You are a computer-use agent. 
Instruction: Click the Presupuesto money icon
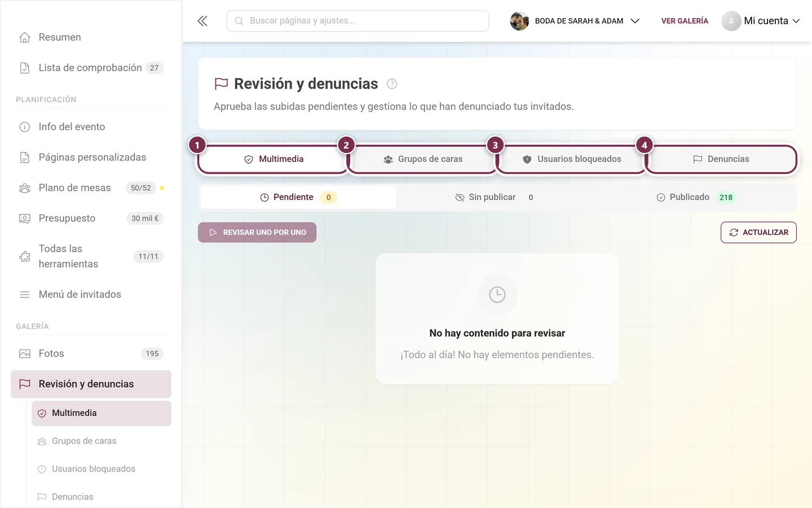[x=25, y=218]
